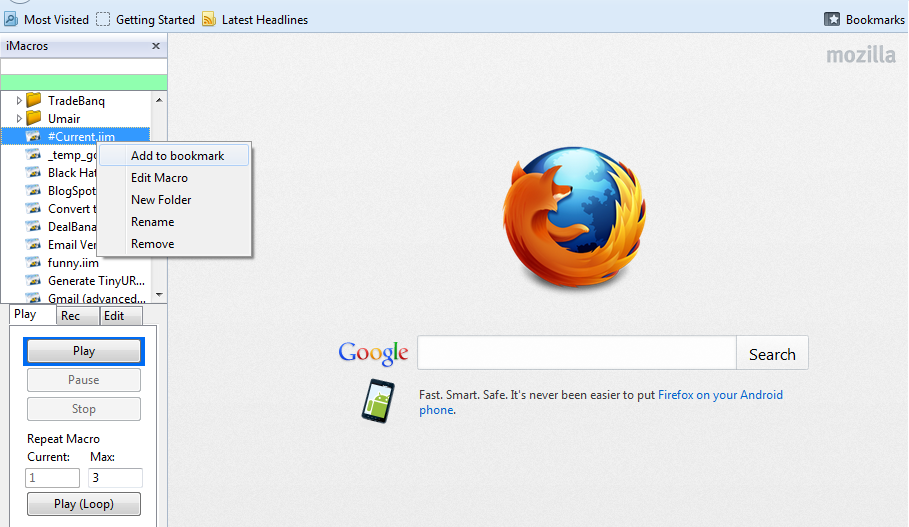Choose New Folder from context menu

click(174, 199)
